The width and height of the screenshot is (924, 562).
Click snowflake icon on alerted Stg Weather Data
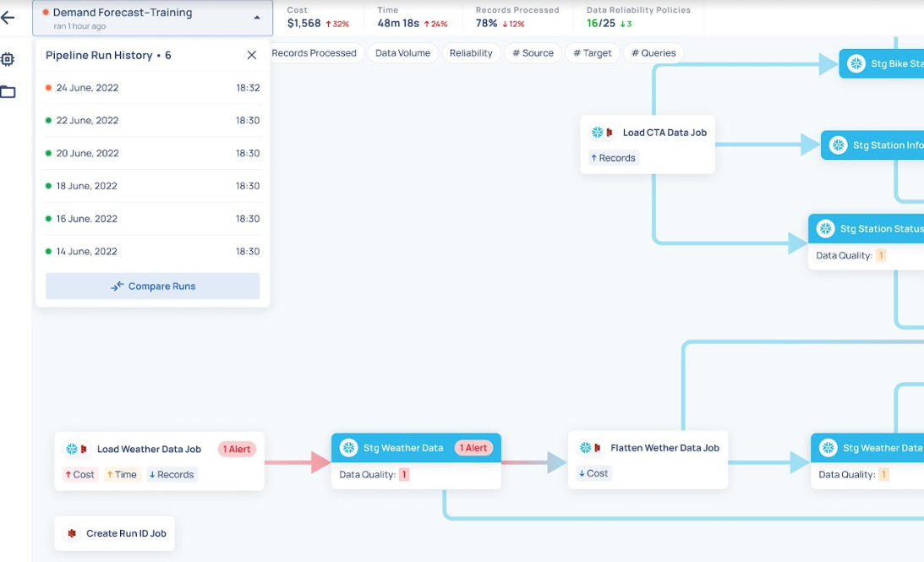348,448
